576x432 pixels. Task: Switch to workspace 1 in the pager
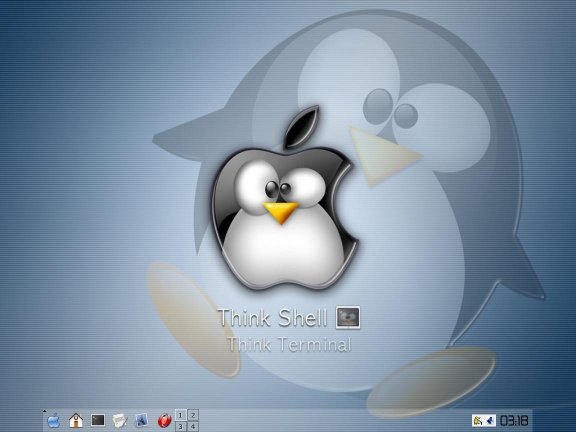pyautogui.click(x=180, y=415)
